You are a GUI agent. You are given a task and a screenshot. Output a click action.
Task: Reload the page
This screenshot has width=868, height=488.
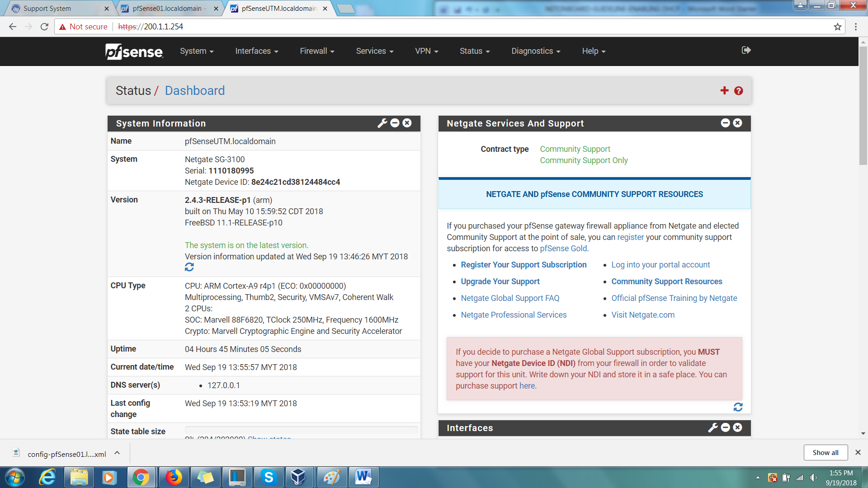[x=44, y=27]
